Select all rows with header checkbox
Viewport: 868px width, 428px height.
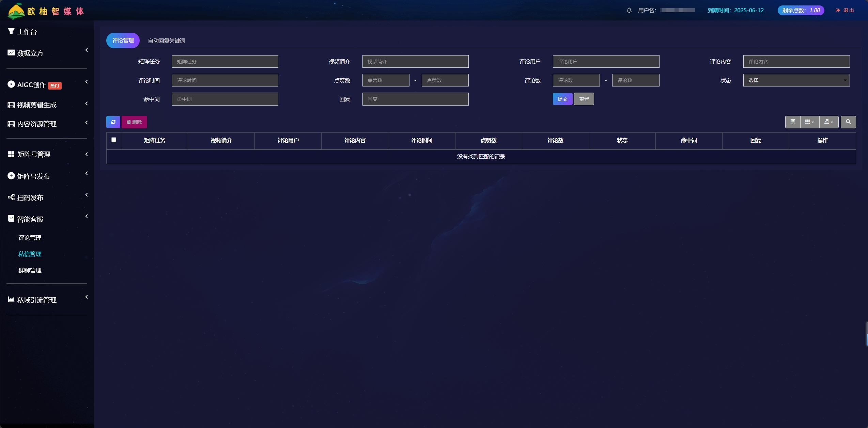(114, 140)
